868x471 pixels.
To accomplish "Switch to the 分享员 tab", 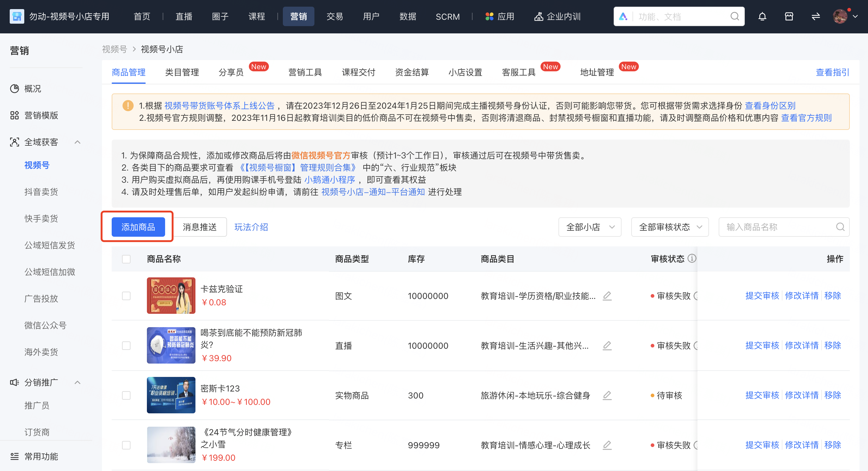I will click(231, 72).
